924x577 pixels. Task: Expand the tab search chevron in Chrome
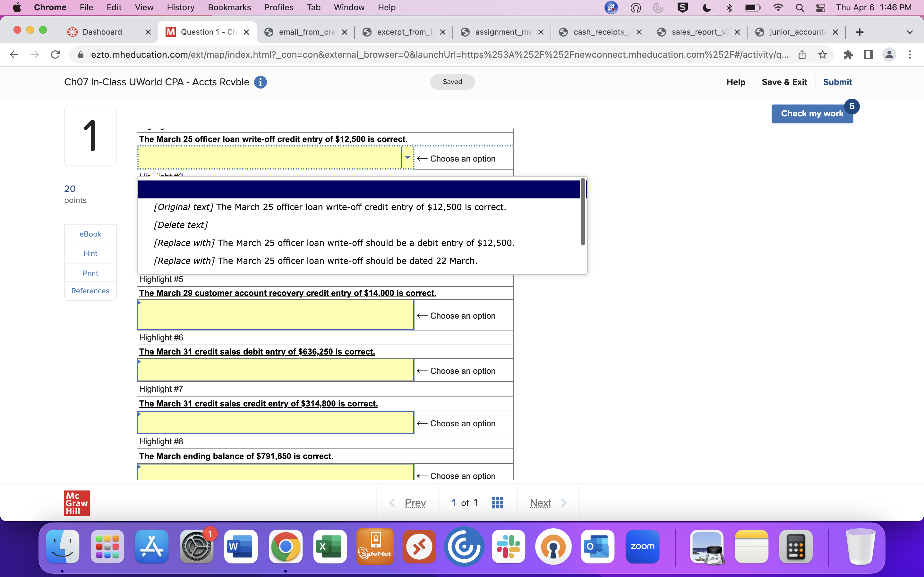(910, 32)
